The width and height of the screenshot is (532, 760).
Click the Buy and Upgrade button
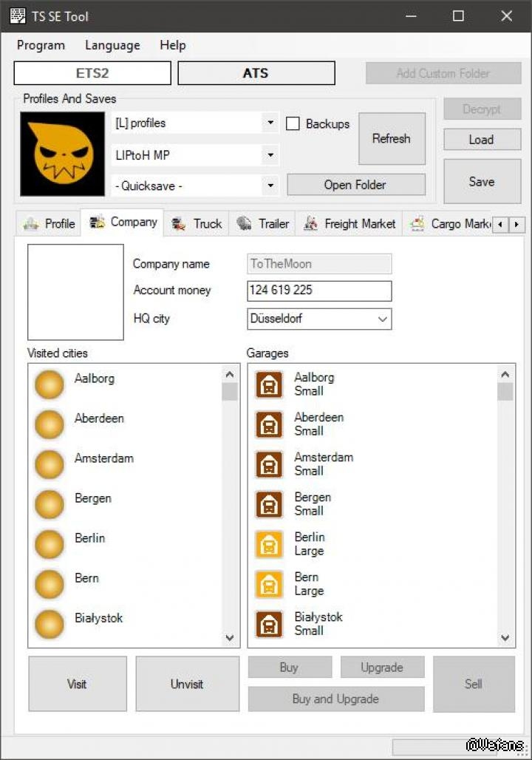(x=335, y=699)
